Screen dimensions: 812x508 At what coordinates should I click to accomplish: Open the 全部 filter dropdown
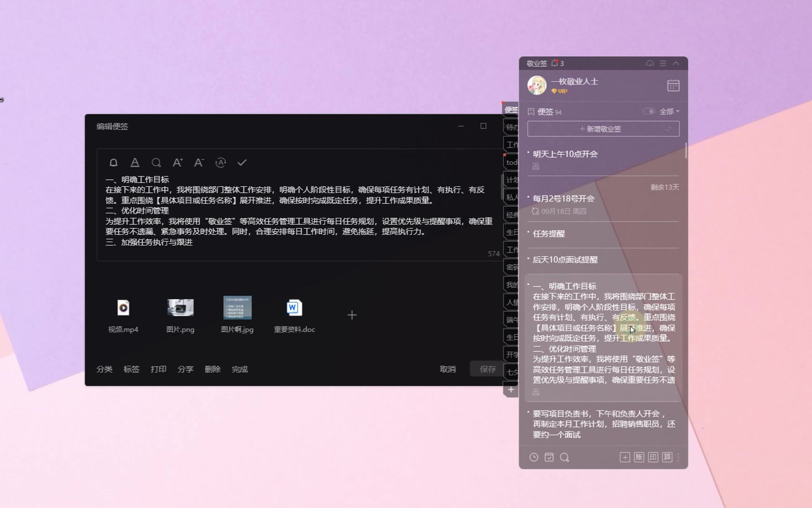point(670,111)
